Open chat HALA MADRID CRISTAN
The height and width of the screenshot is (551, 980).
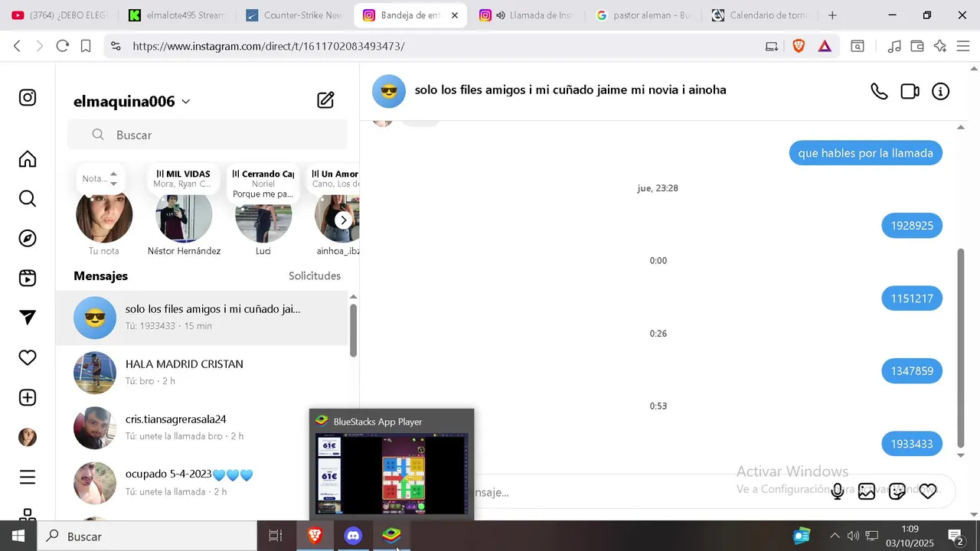[203, 373]
